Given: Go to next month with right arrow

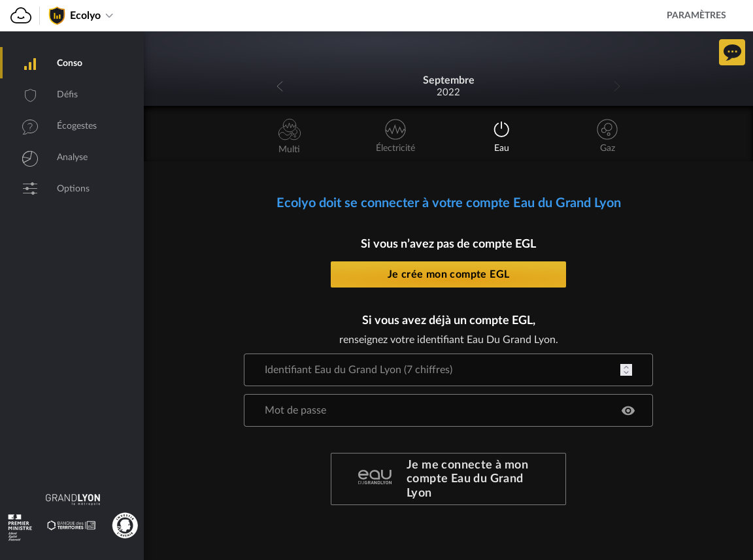Looking at the screenshot, I should click(x=616, y=86).
